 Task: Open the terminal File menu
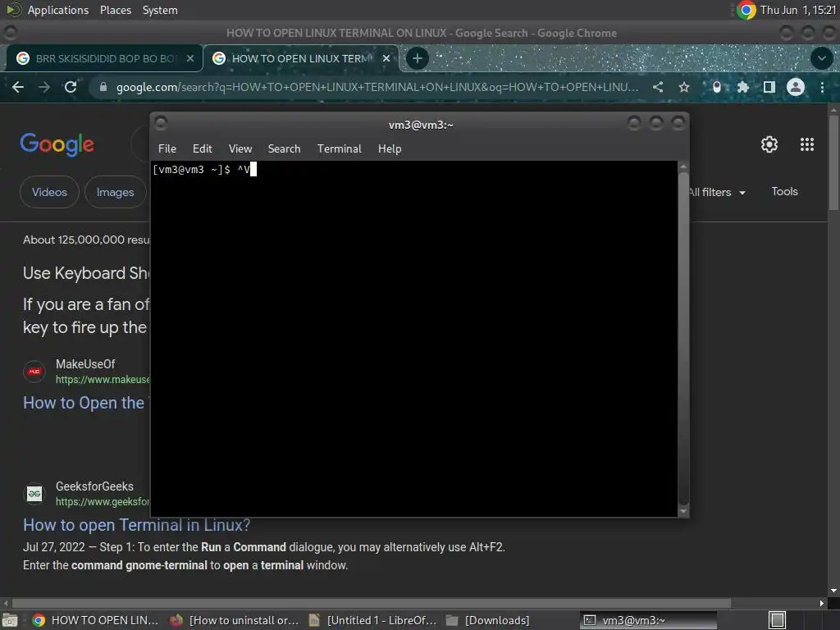[x=167, y=148]
